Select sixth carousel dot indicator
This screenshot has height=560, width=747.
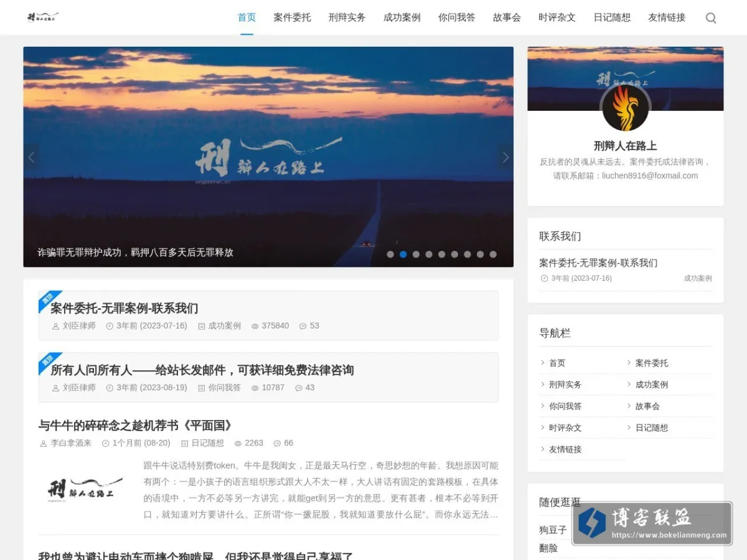pyautogui.click(x=454, y=254)
